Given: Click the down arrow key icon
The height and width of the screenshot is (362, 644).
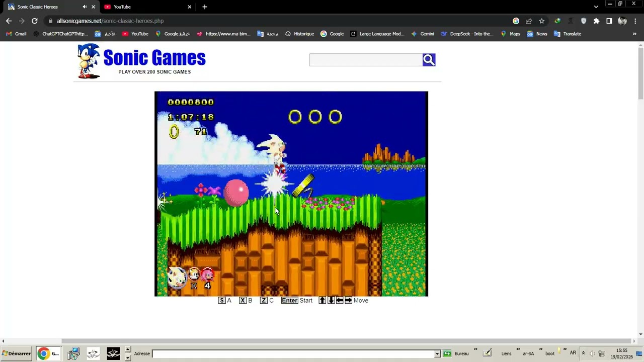Looking at the screenshot, I should tap(331, 300).
